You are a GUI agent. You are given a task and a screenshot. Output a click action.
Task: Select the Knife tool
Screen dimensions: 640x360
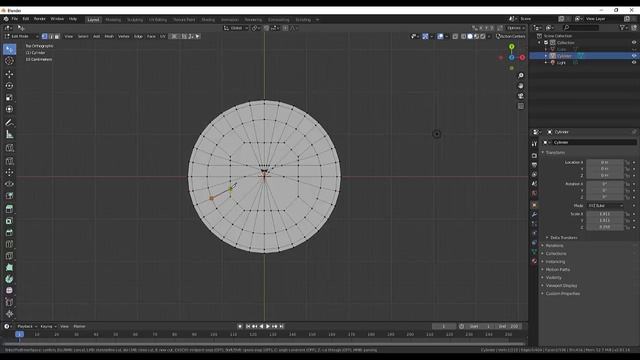pos(9,256)
